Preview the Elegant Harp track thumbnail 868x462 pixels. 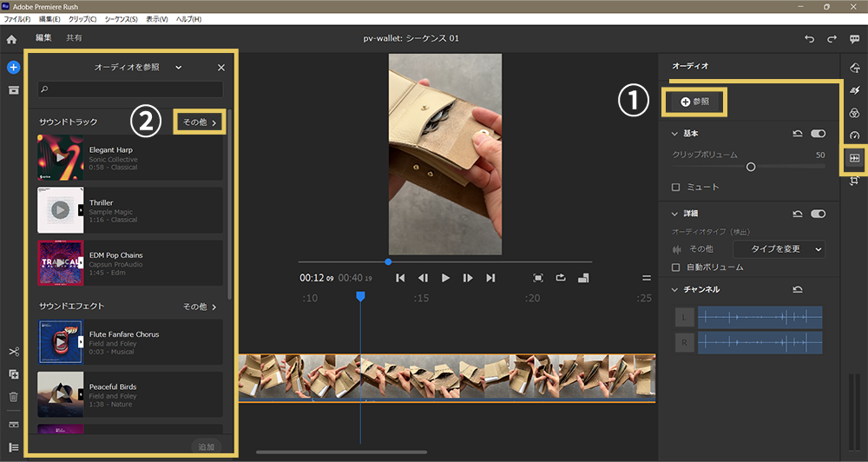point(61,157)
